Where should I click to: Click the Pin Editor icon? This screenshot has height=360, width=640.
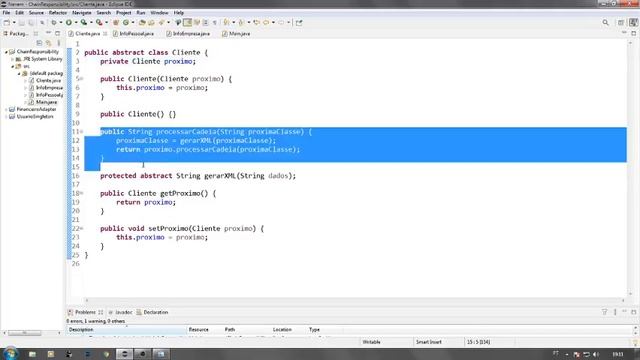(x=299, y=22)
